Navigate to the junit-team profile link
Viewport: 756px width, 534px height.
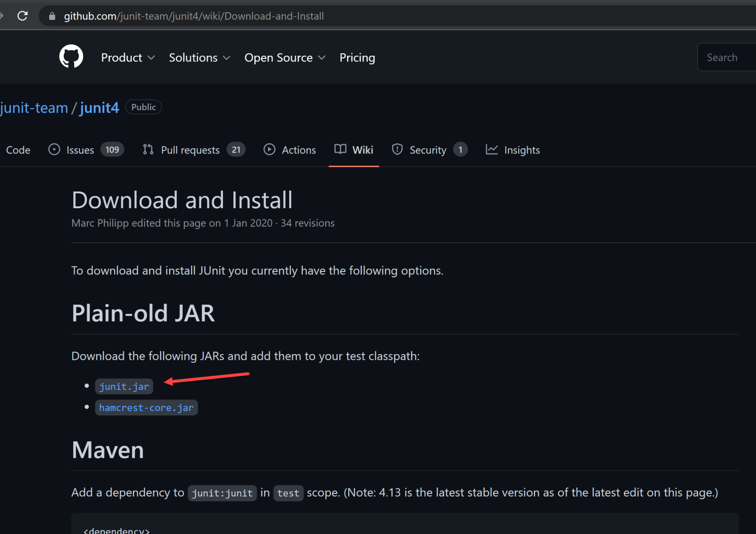(34, 108)
